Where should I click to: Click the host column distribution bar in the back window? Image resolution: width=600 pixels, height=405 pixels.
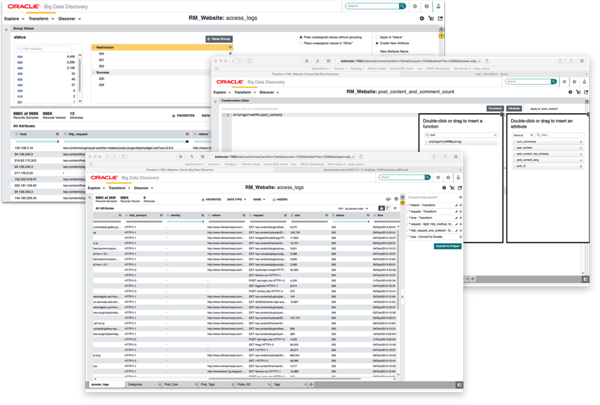pyautogui.click(x=36, y=141)
